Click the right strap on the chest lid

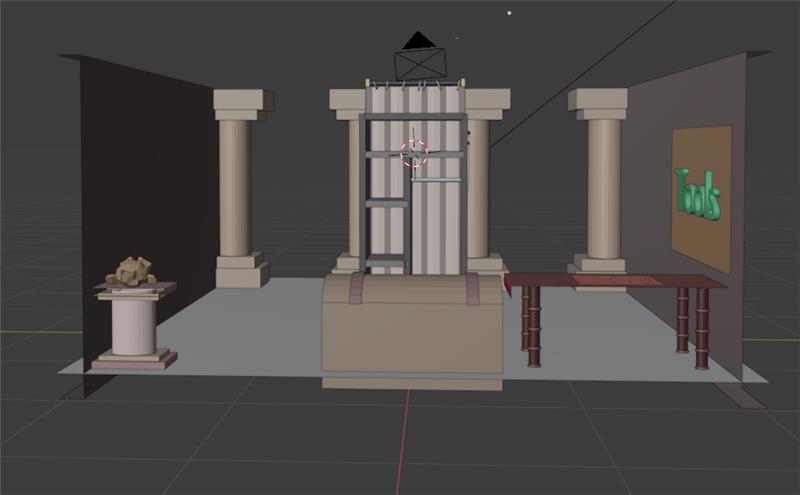[472, 288]
